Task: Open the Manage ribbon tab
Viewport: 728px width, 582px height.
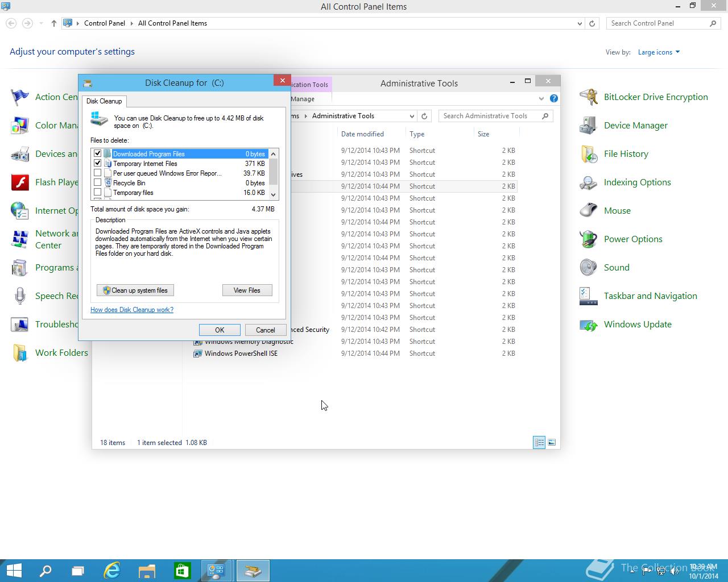Action: coord(303,99)
